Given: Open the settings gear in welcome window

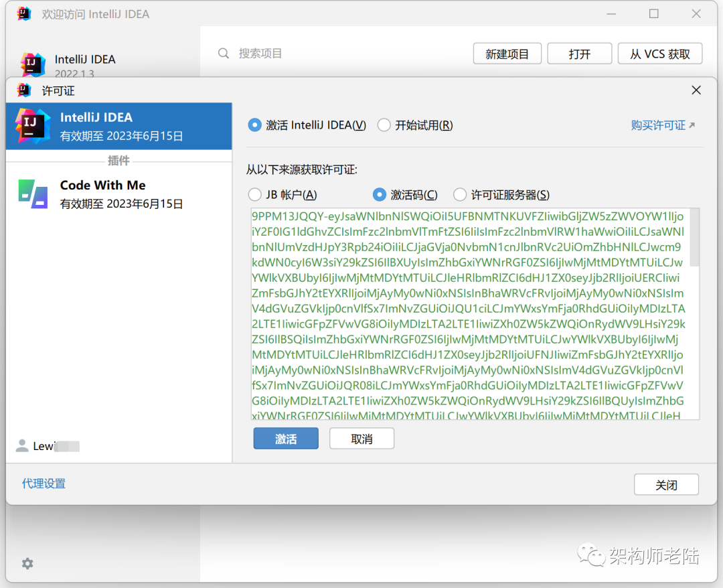Looking at the screenshot, I should coord(27,563).
